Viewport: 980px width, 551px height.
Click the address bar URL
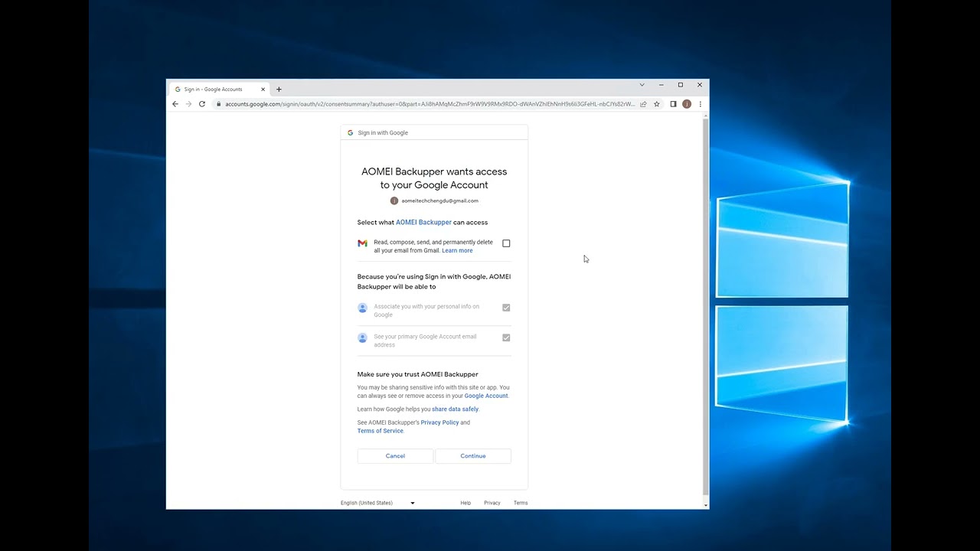(x=430, y=104)
